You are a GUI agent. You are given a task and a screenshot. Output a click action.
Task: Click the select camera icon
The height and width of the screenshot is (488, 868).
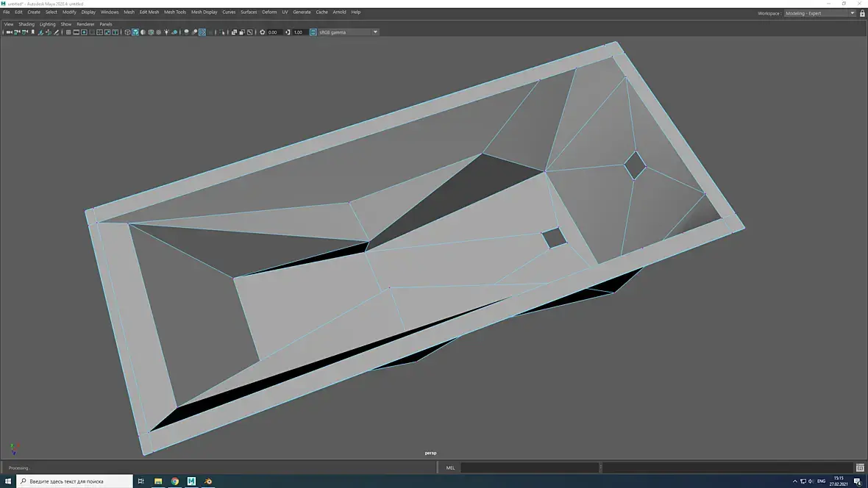(x=8, y=32)
